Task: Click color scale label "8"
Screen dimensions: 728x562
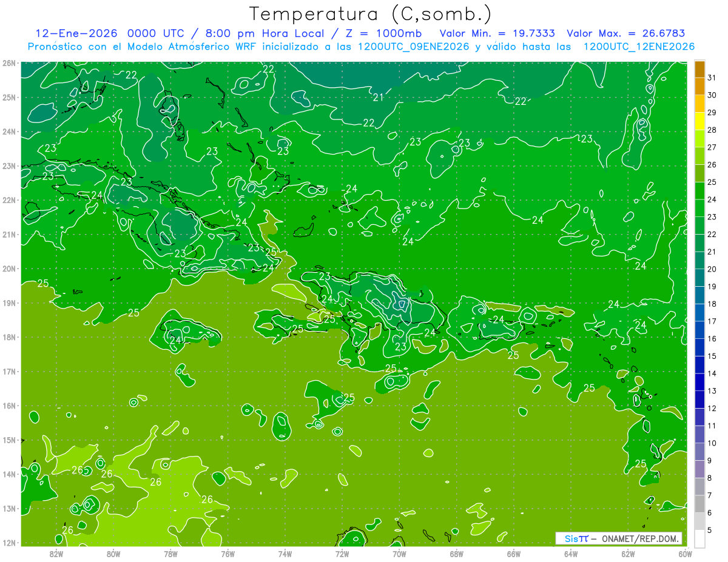Action: coord(710,478)
